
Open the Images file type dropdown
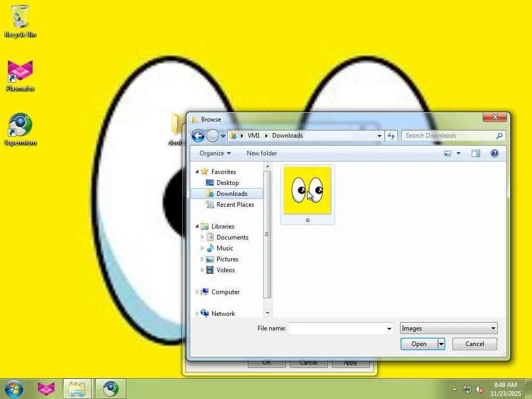click(x=448, y=328)
